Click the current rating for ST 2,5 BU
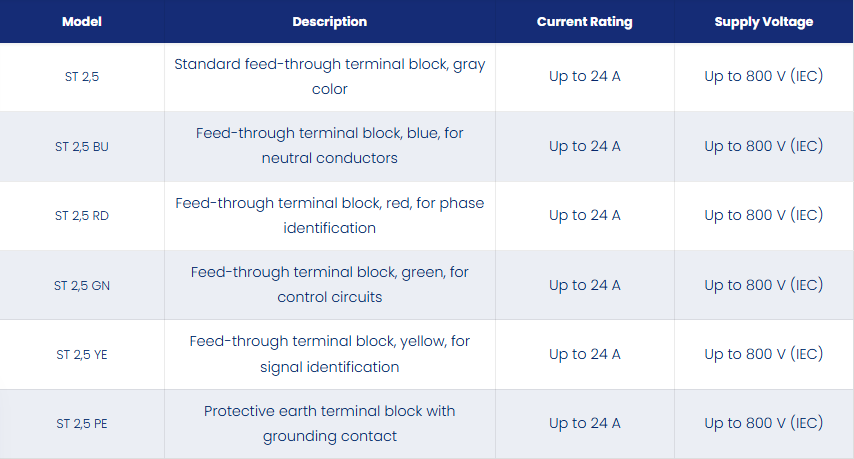 coord(584,146)
